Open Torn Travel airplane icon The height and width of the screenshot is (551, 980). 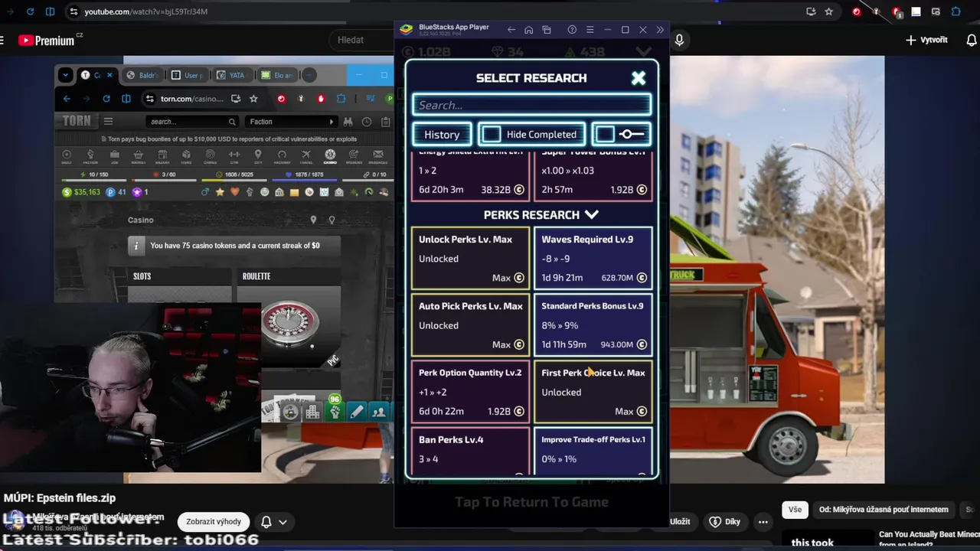click(x=305, y=156)
